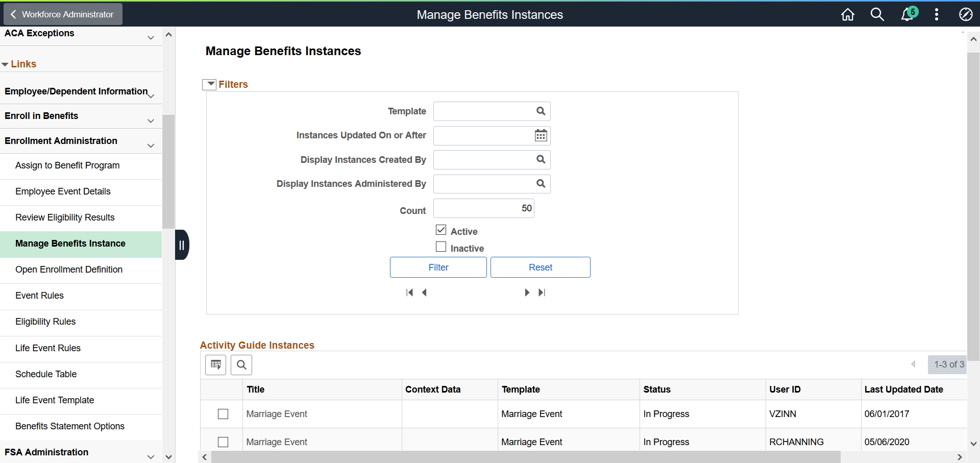The width and height of the screenshot is (980, 463).
Task: Click the Find icon above the grid
Action: click(x=241, y=365)
